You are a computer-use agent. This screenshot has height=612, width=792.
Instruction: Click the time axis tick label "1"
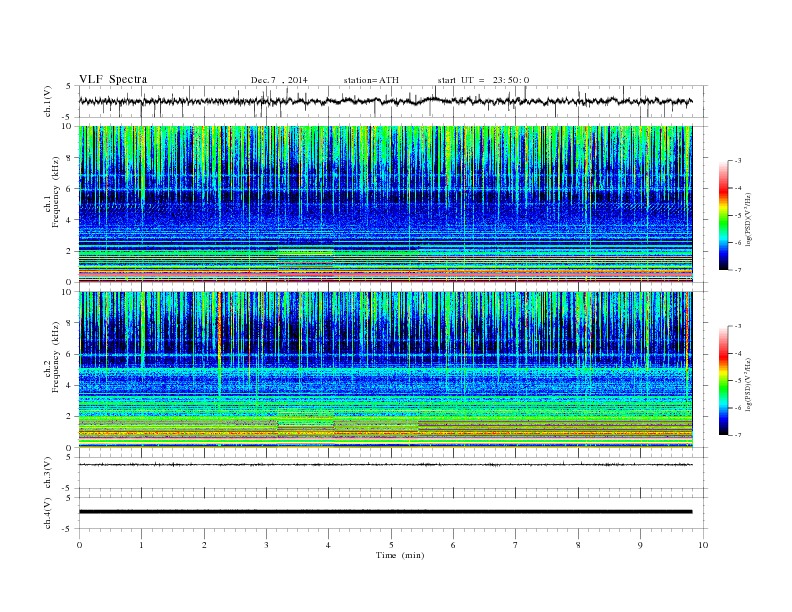coord(141,545)
